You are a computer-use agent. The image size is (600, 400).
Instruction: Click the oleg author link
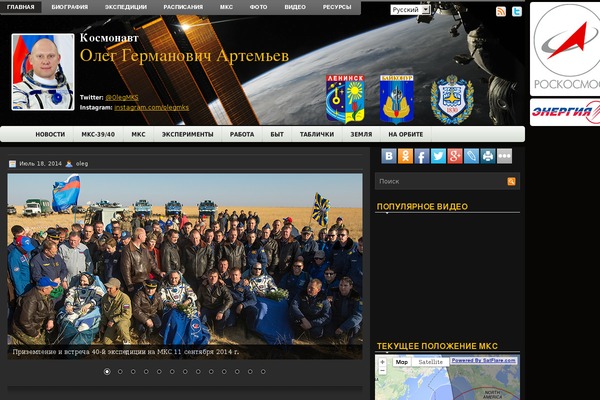click(82, 164)
